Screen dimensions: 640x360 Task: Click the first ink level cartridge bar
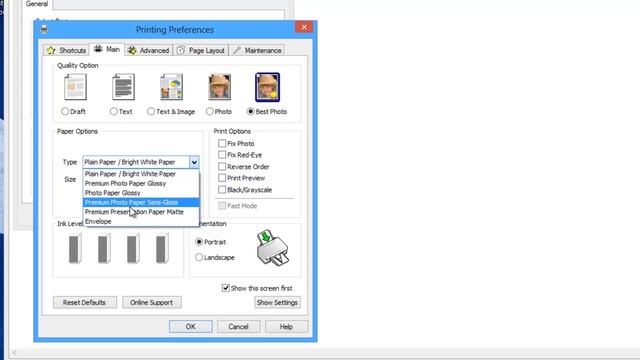coord(75,249)
